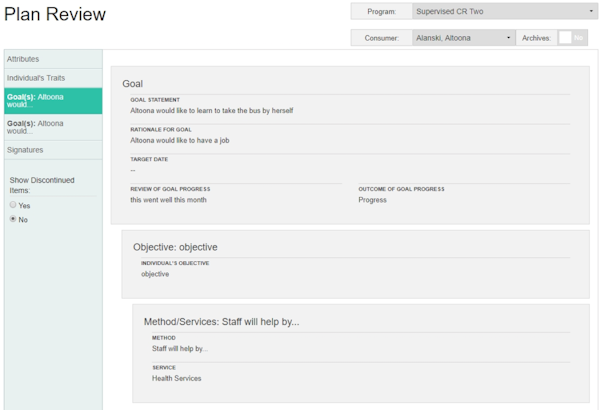Screen dimensions: 600x410
Task: Click the Method/Services section heading
Action: (221, 322)
